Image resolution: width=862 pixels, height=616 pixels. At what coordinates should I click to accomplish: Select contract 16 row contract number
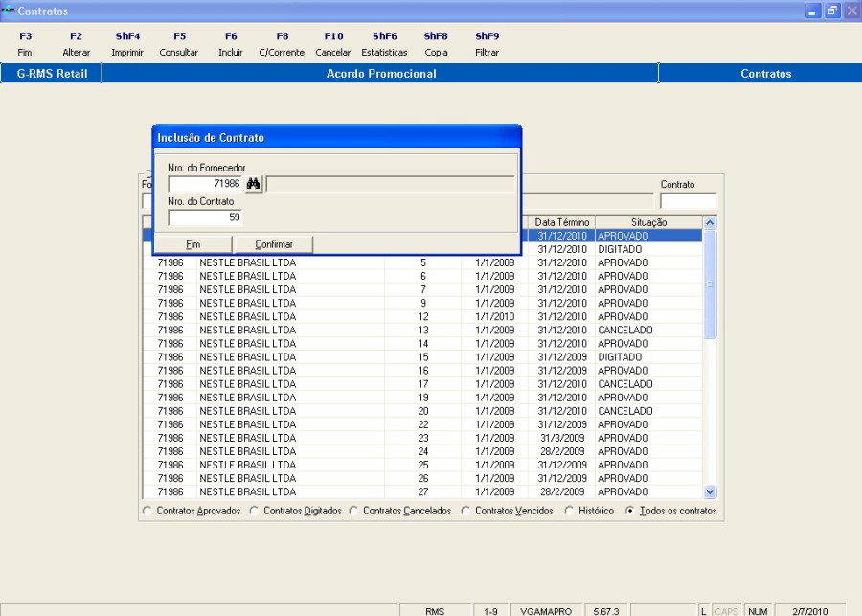tap(422, 371)
